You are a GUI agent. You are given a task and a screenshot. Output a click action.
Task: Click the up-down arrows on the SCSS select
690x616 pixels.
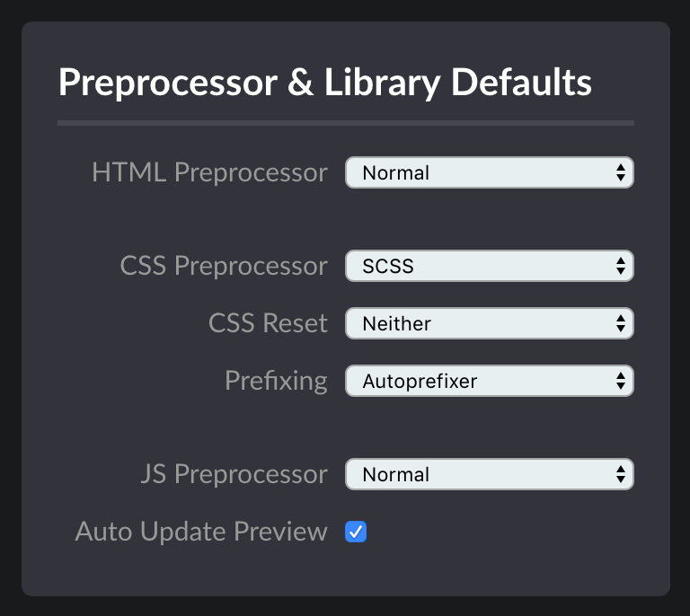621,266
